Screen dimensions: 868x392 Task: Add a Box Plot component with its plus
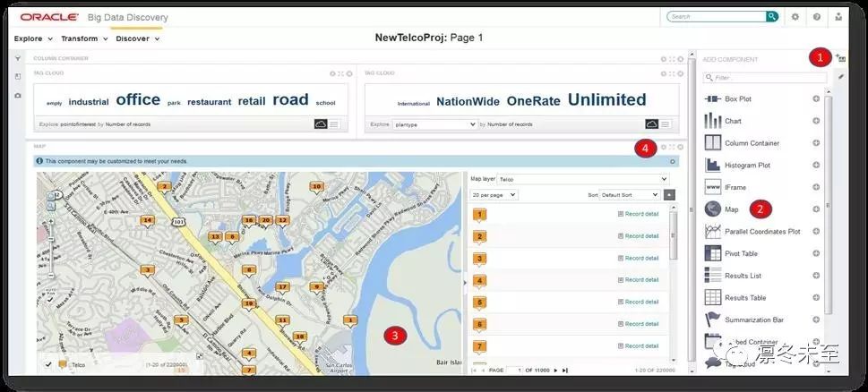coord(816,98)
